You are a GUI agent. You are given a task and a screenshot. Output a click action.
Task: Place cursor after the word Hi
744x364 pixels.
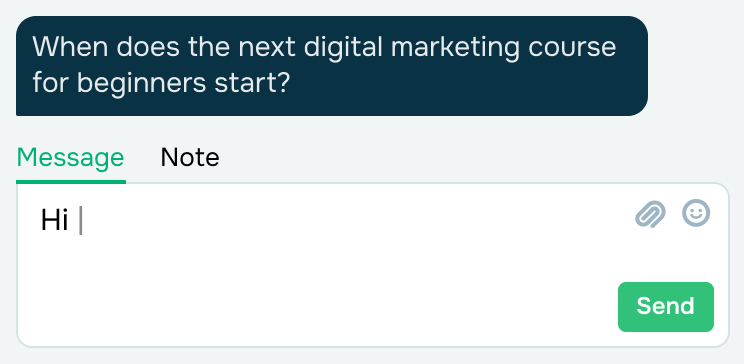[x=80, y=221]
